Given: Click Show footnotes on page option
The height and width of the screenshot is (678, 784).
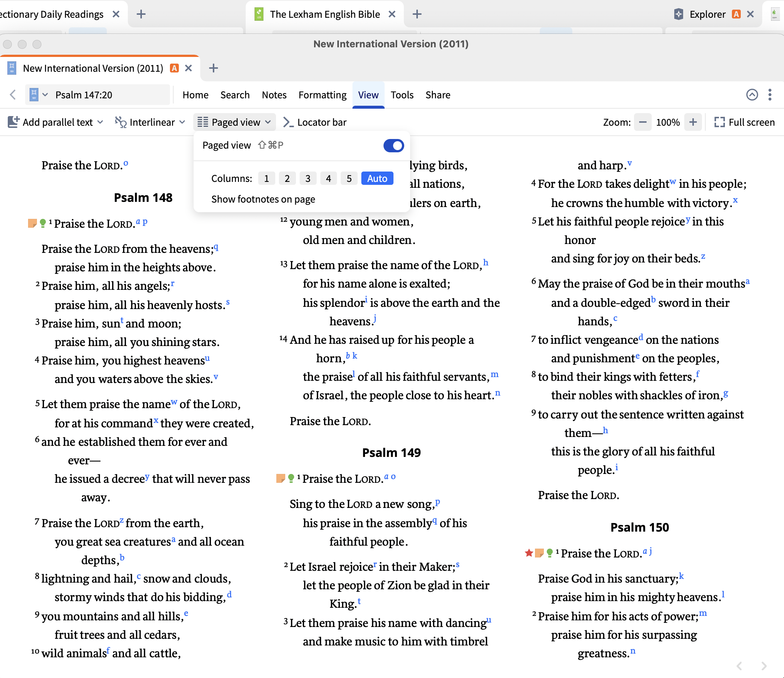Looking at the screenshot, I should pyautogui.click(x=263, y=199).
